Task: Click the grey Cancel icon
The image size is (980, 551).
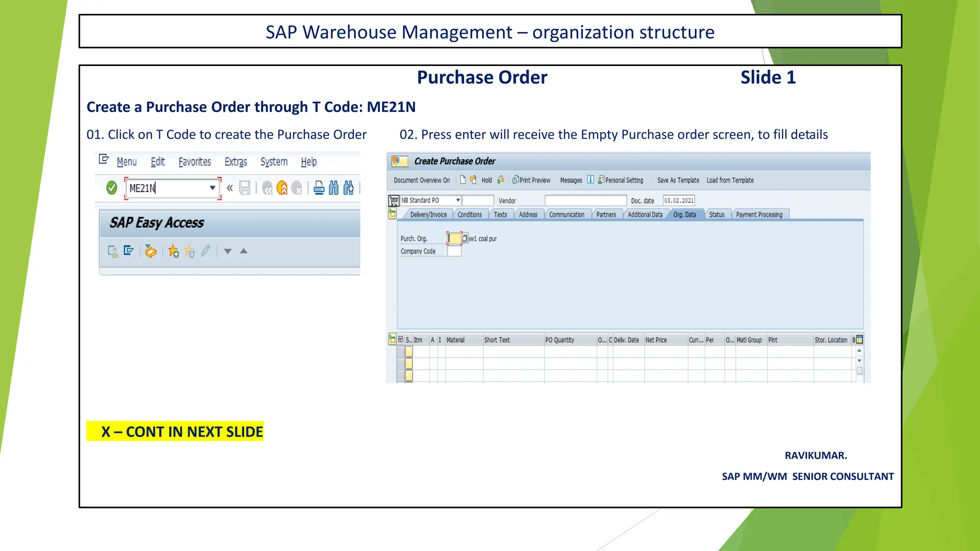Action: 297,188
